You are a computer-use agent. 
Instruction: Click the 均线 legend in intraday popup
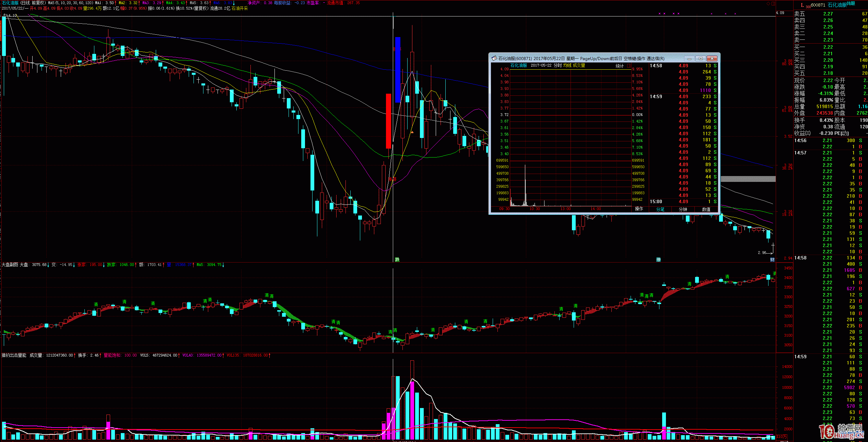[567, 65]
